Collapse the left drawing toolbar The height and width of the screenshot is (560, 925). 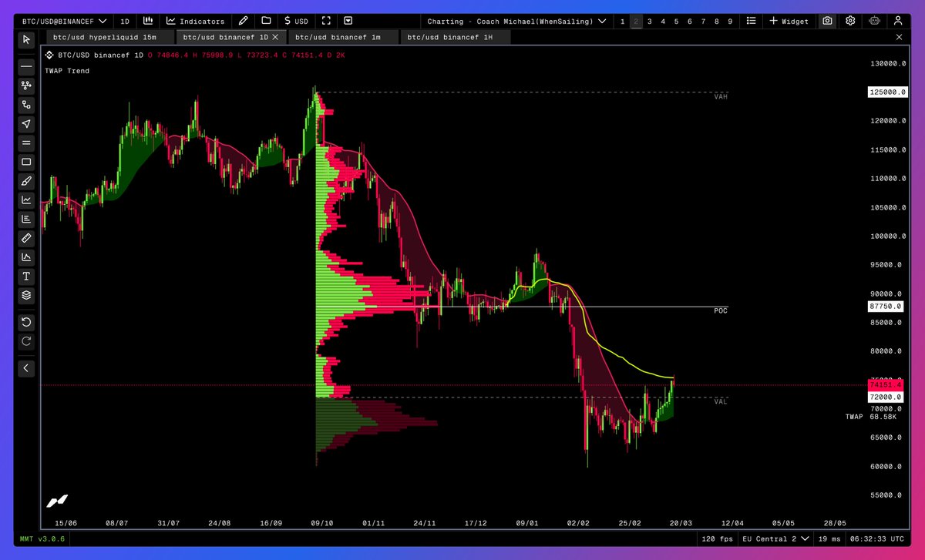[26, 368]
